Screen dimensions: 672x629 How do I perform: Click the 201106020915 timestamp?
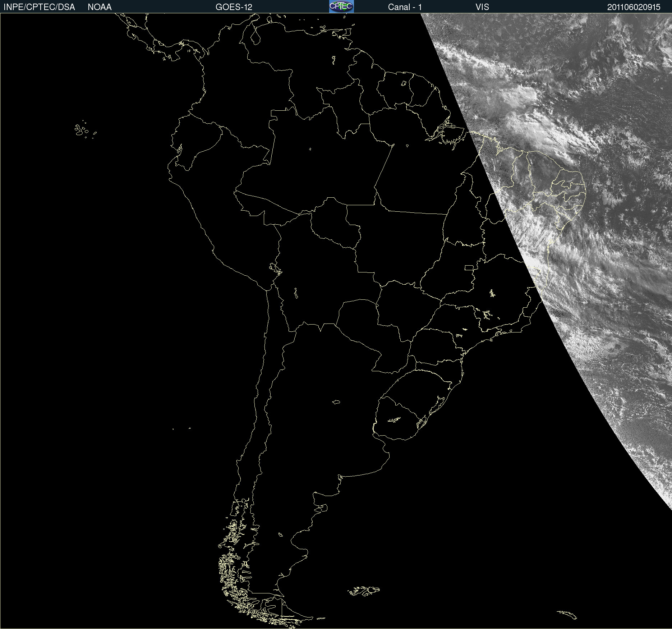(634, 7)
